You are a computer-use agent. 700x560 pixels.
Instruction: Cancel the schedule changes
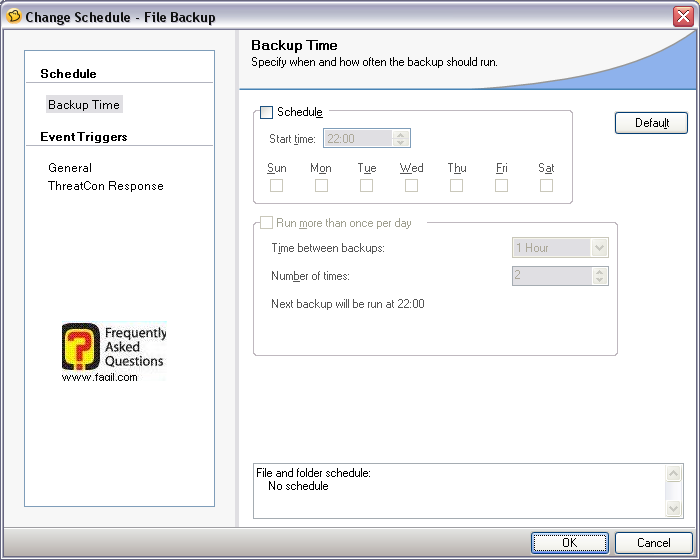[654, 543]
